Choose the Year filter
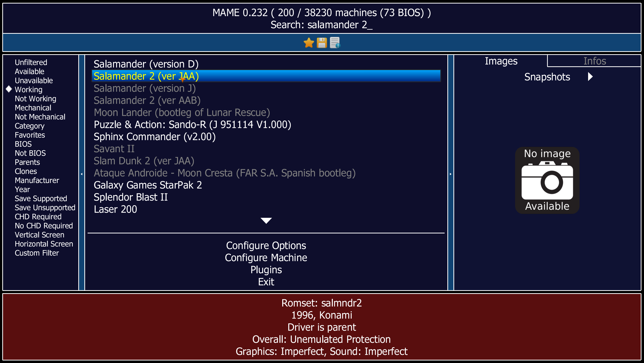 coord(22,189)
